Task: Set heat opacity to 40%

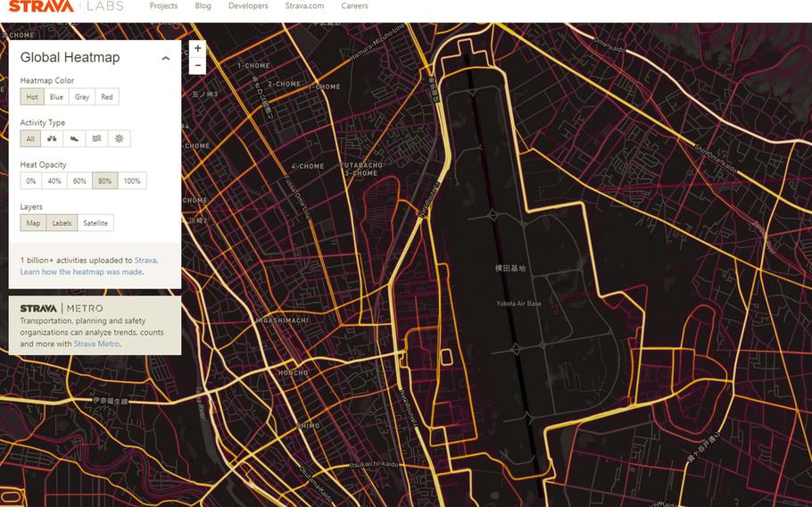Action: point(54,180)
